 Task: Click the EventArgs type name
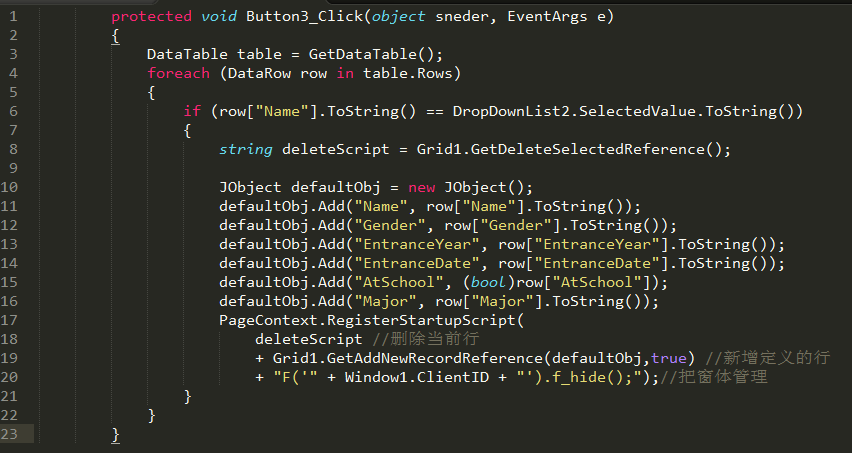pos(547,17)
